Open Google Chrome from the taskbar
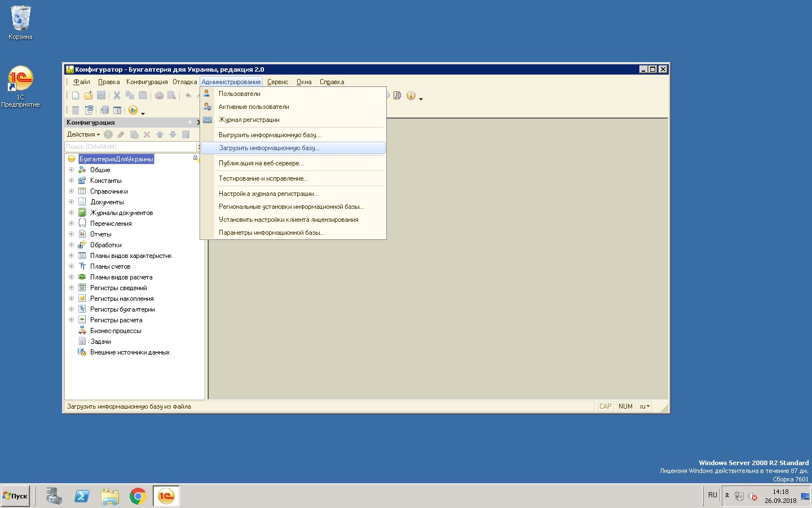Screen dimensions: 812x508 pos(138,496)
